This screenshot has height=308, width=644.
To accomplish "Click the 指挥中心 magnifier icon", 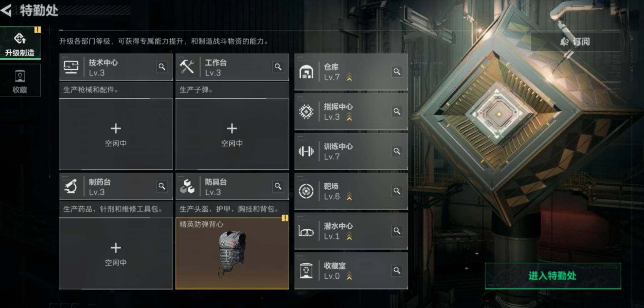I will [x=397, y=112].
